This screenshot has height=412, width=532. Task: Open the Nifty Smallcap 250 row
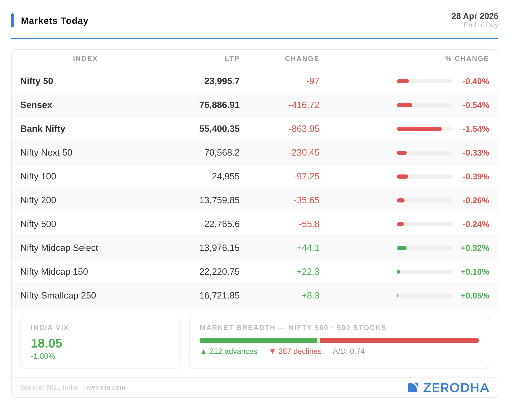58,295
